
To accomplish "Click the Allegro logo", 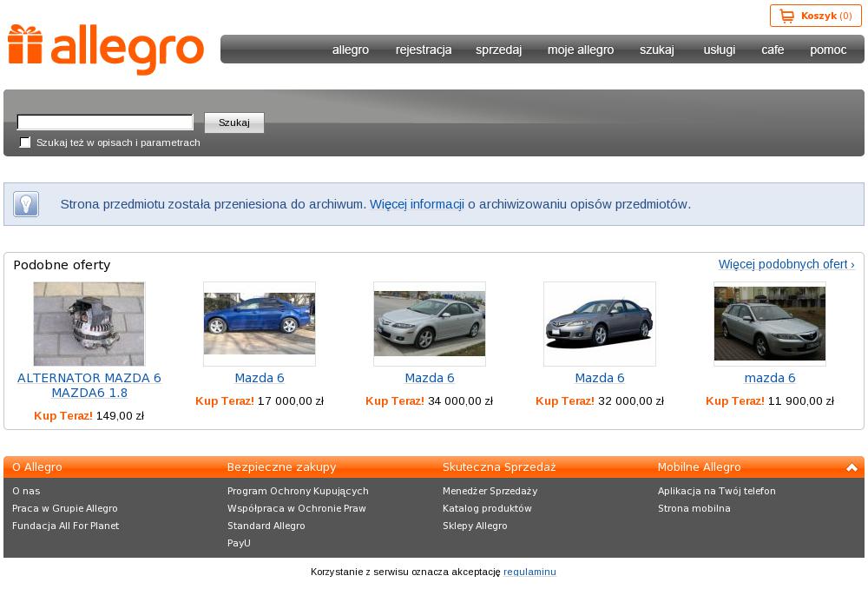I will coord(105,49).
